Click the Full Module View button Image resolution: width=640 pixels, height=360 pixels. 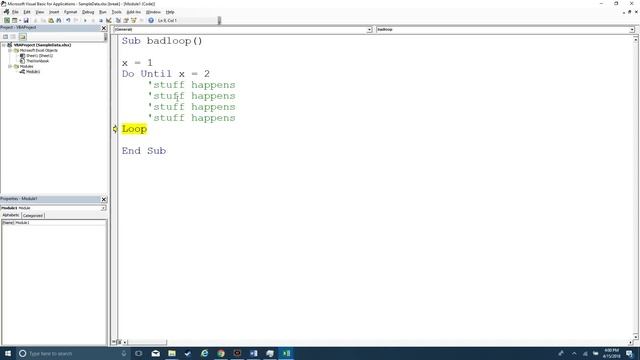click(119, 342)
